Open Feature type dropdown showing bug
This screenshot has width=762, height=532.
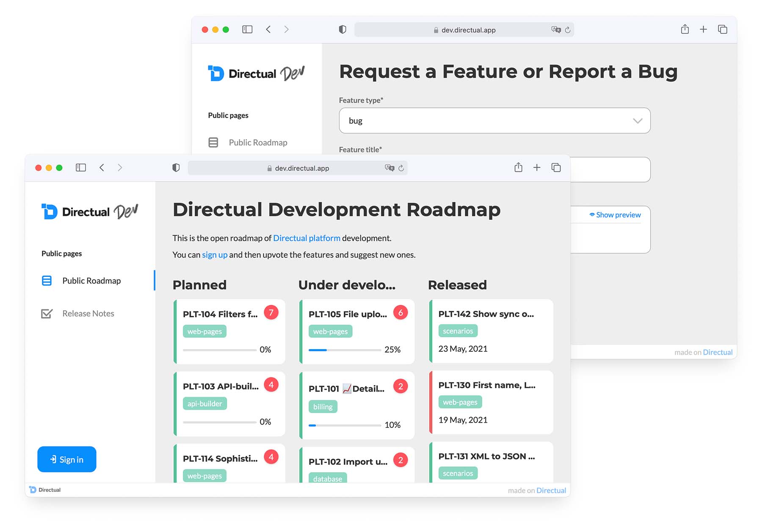(494, 121)
